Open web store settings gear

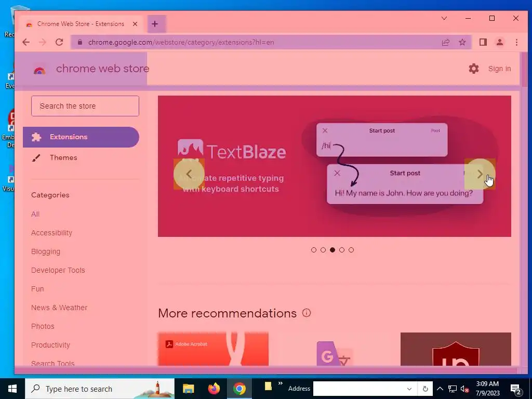pos(474,69)
